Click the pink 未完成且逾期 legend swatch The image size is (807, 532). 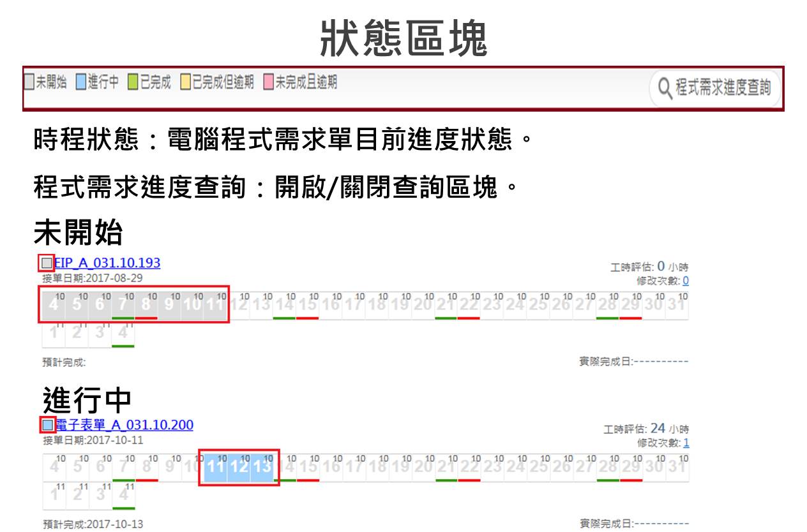(x=269, y=82)
